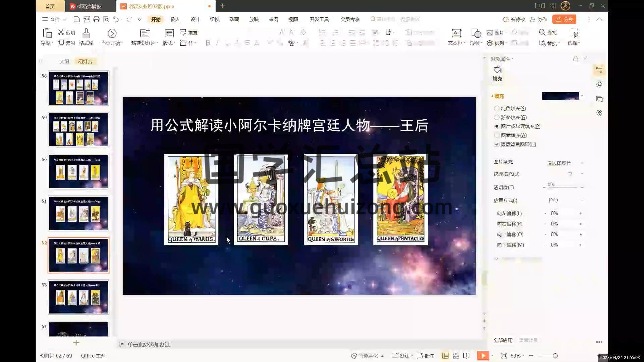Click the Format Painter (格式刷) icon
This screenshot has height=362, width=644.
(86, 34)
